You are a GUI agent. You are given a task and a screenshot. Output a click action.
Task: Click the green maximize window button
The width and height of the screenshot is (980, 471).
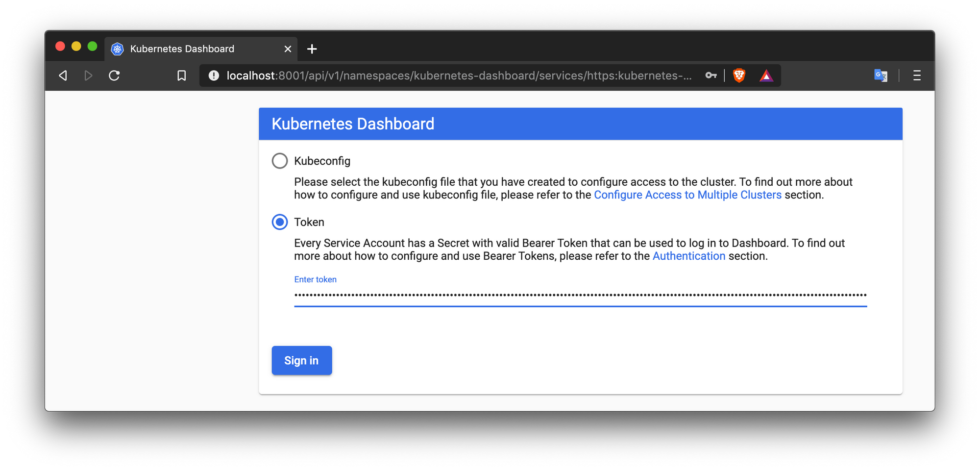(x=92, y=47)
